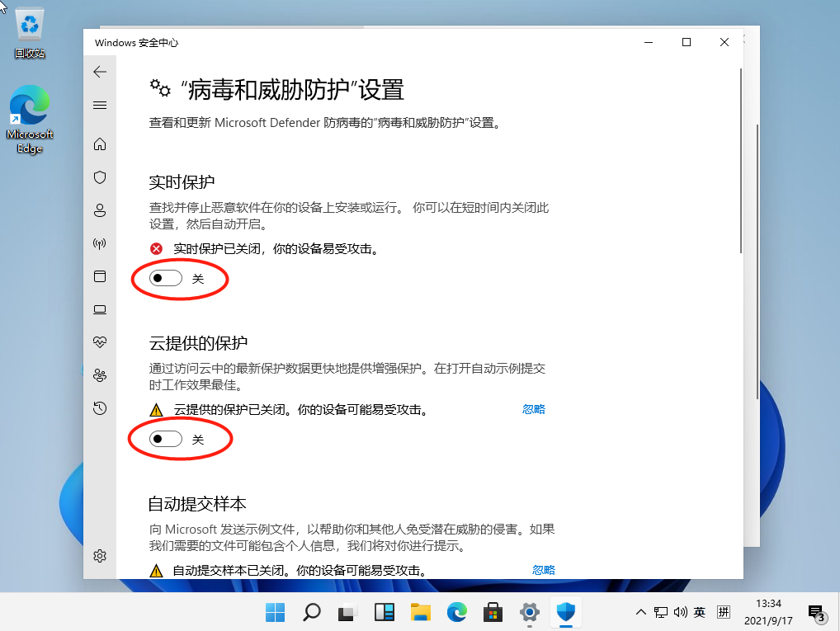The width and height of the screenshot is (840, 631).
Task: Open Device security laptop icon
Action: coord(100,309)
